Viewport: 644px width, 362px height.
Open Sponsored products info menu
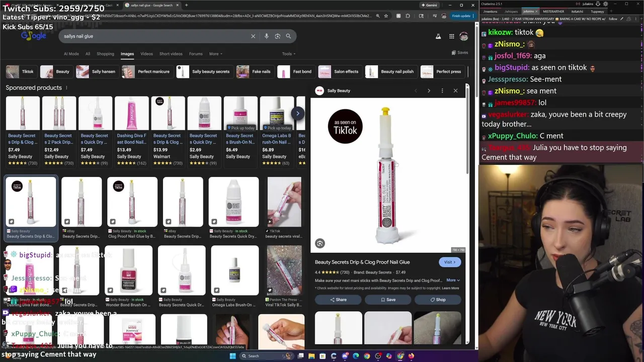click(66, 87)
